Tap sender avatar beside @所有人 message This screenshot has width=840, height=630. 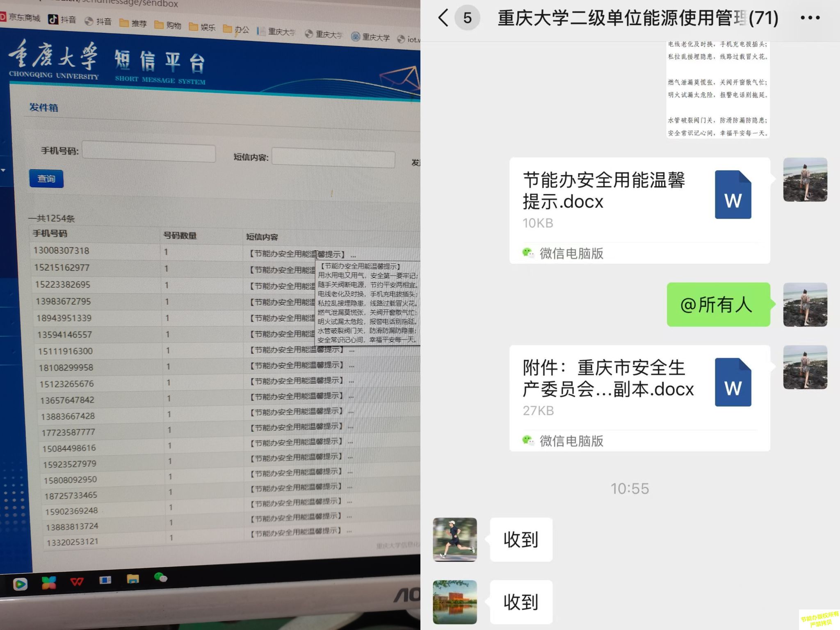tap(805, 304)
